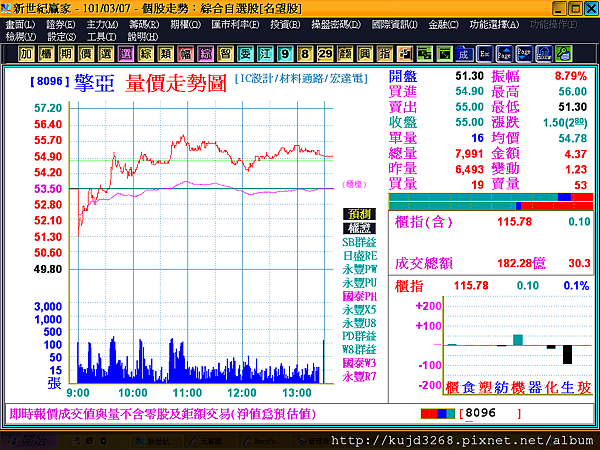Click the pink 選 toolbar icon

pyautogui.click(x=126, y=54)
